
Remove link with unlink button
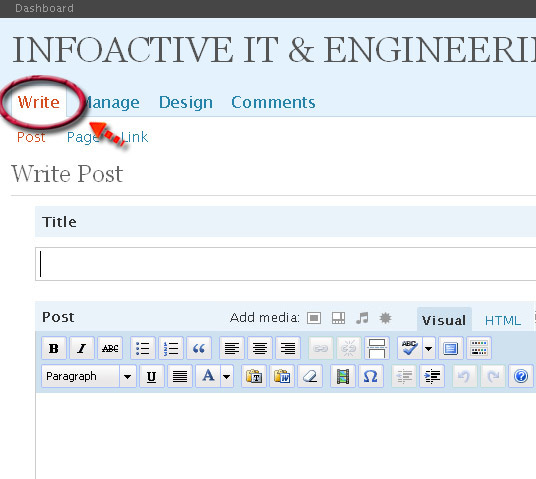[x=349, y=348]
